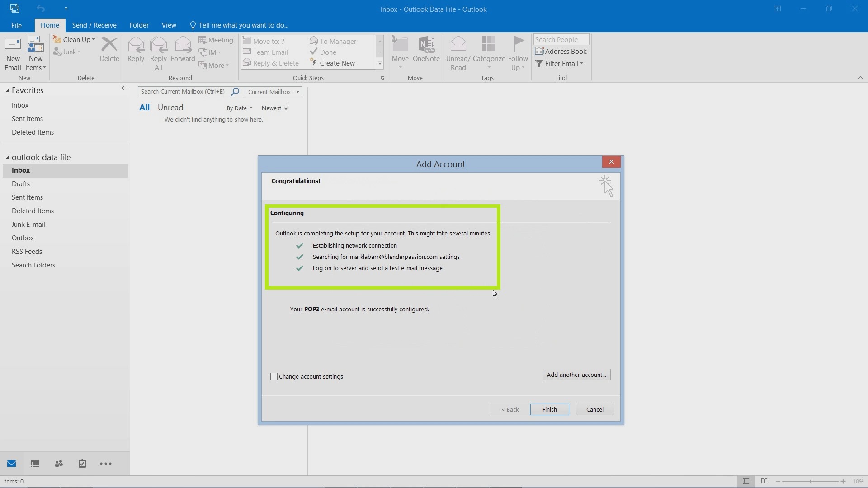Click the Finish button
The height and width of the screenshot is (488, 868).
click(549, 409)
